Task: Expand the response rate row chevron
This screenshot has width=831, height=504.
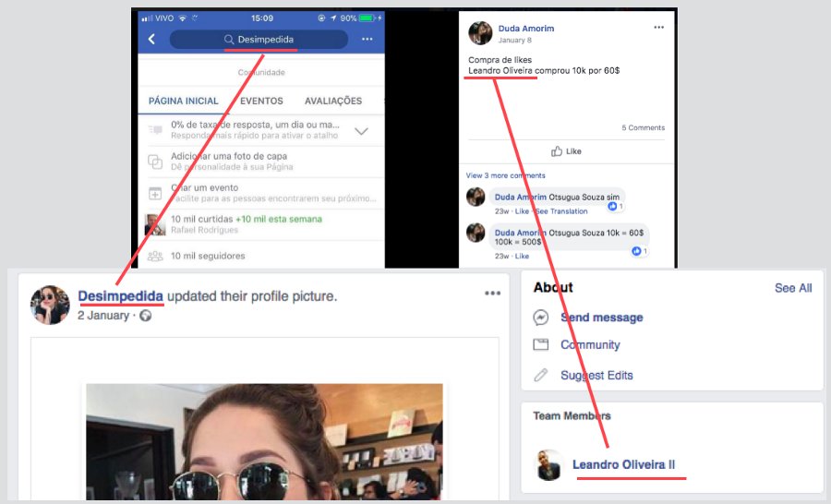Action: click(x=361, y=131)
